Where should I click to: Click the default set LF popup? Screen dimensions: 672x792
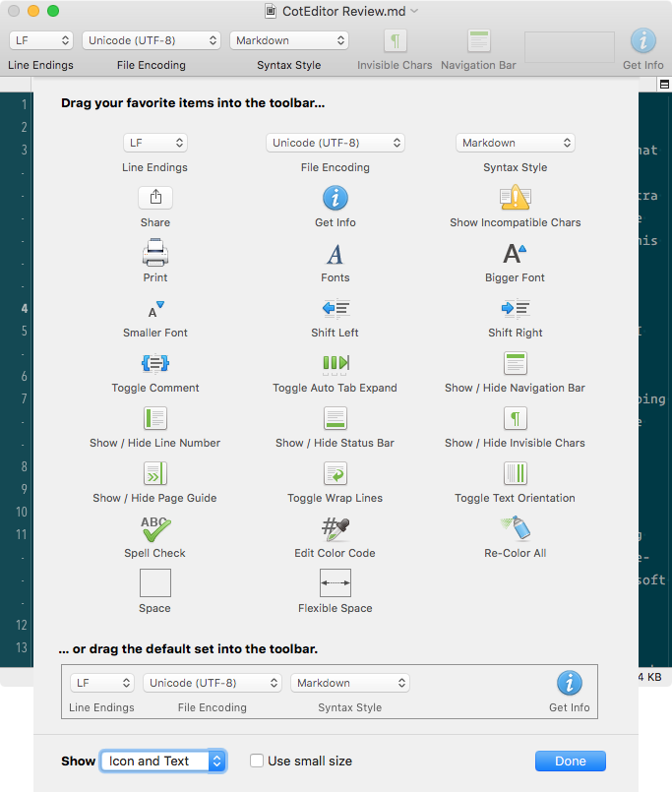coord(102,683)
